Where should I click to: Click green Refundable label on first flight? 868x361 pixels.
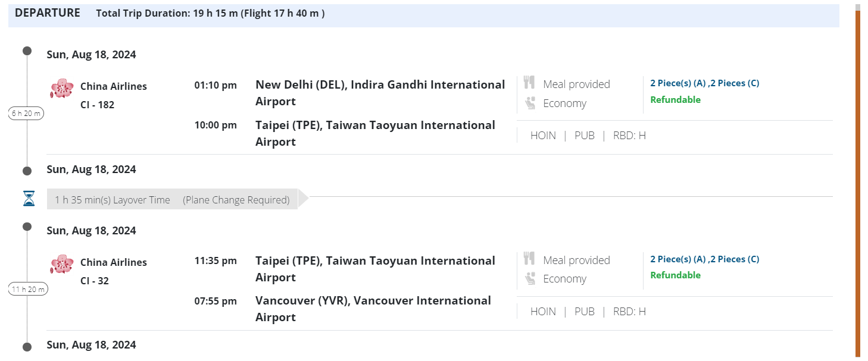coord(675,100)
